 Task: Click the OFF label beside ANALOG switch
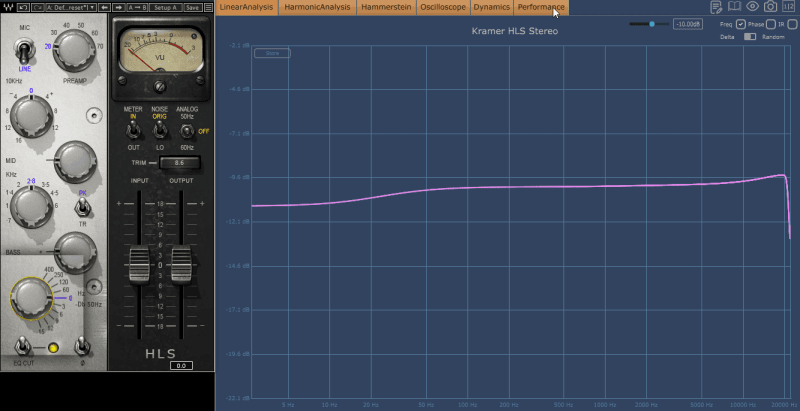point(204,131)
